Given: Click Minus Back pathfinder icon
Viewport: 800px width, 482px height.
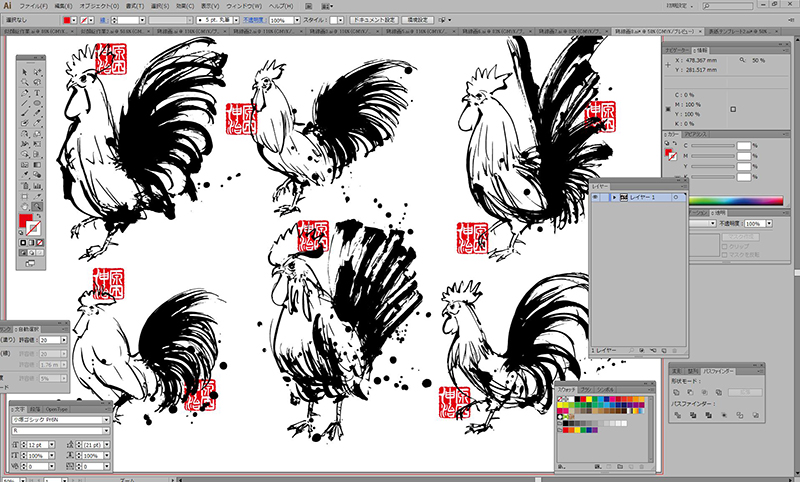Looking at the screenshot, I should (756, 415).
